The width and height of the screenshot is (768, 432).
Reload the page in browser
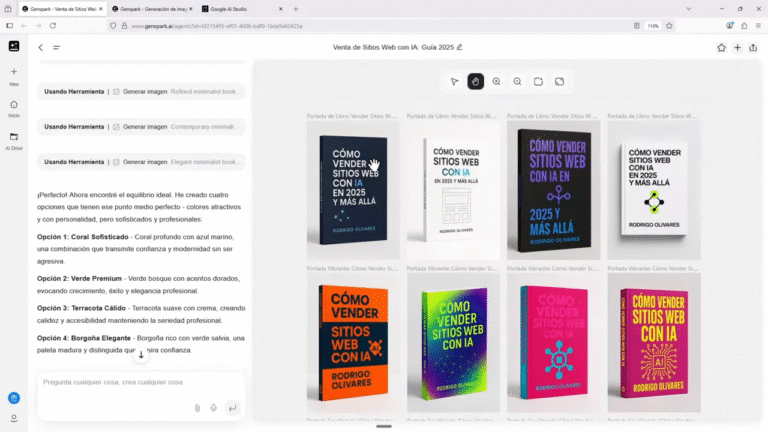pyautogui.click(x=53, y=25)
